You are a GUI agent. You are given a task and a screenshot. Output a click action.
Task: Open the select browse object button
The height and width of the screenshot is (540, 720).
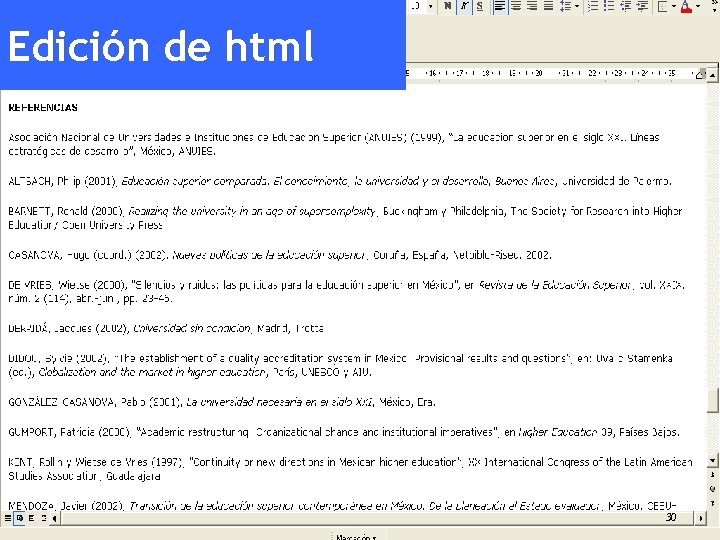(713, 489)
